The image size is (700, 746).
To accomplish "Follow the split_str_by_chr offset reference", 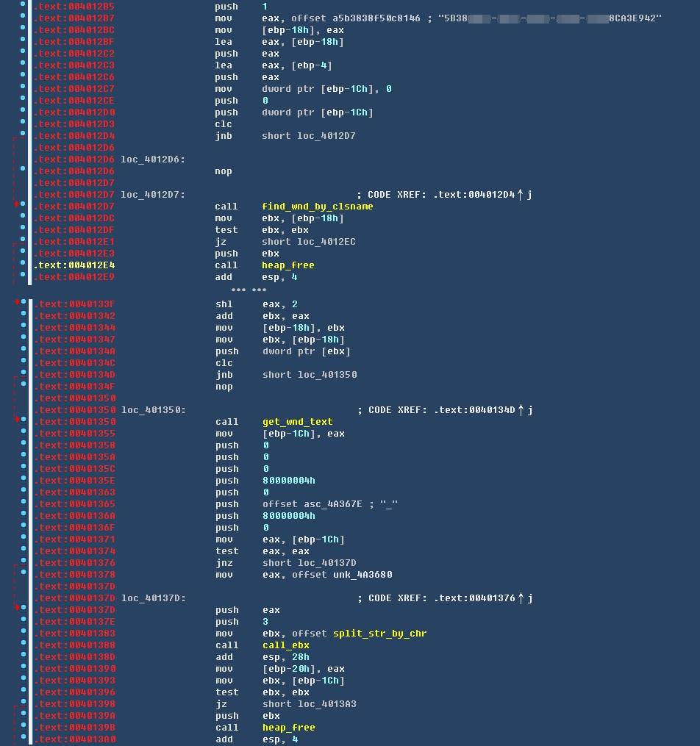I will pos(379,634).
